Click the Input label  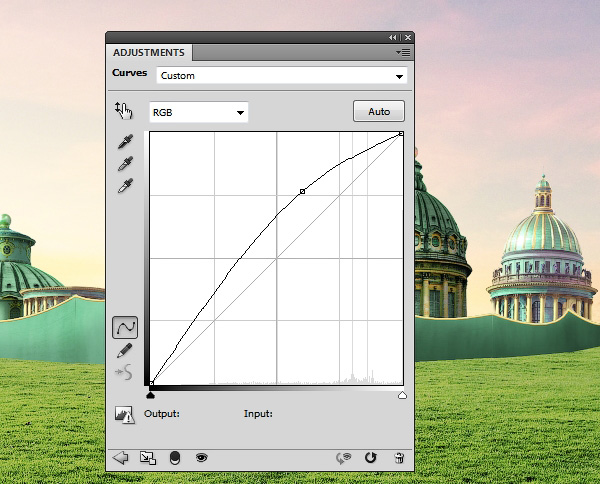[x=258, y=414]
